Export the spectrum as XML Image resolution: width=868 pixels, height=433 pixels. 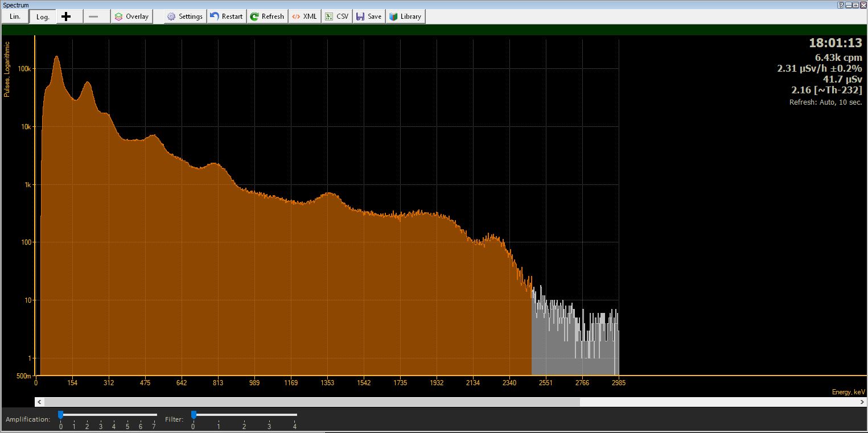coord(305,17)
